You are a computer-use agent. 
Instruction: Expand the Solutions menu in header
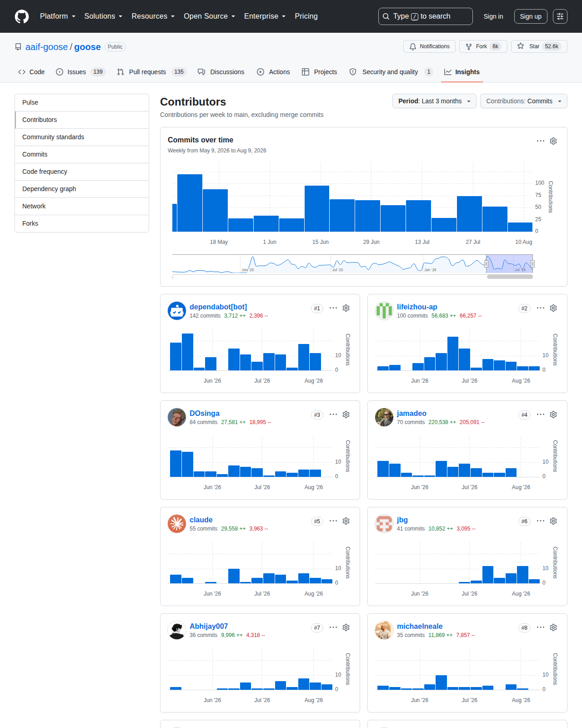[x=103, y=16]
